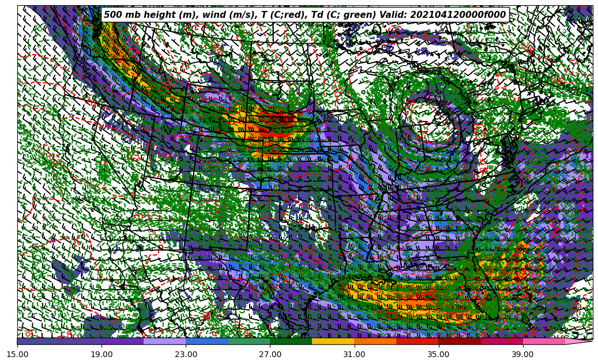Pick the sea-green colorbar segment before 27.00
598x364 pixels.
coord(249,341)
